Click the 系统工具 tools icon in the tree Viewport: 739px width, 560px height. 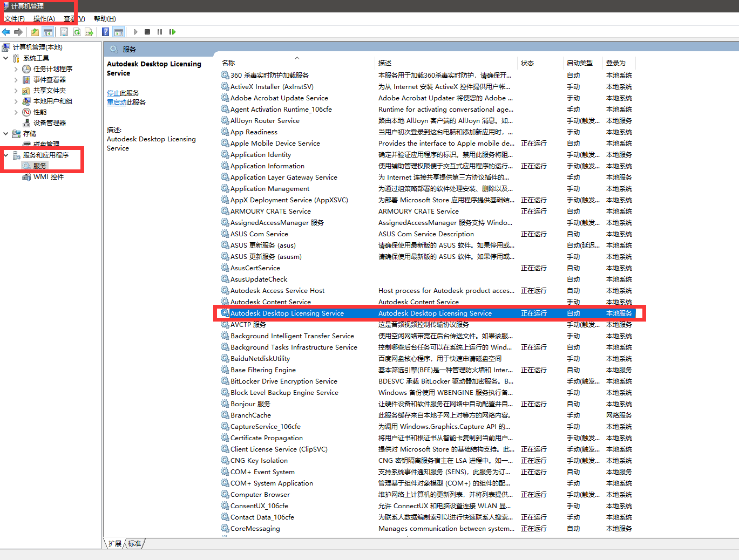click(x=16, y=58)
